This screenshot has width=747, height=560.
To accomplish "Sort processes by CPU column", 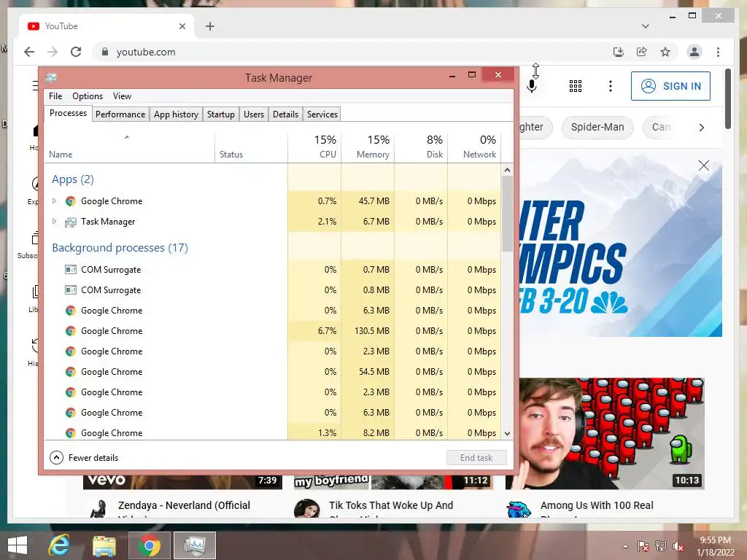I will [314, 146].
